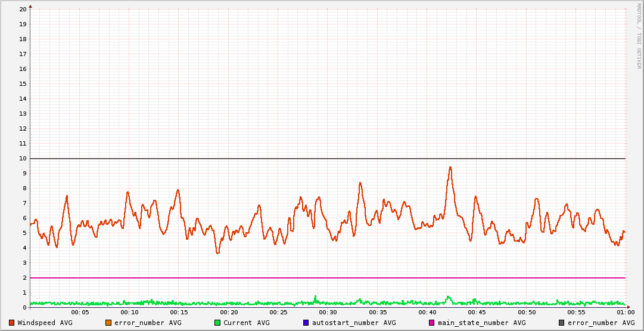Select the autostart_number AVG legend label
Image resolution: width=644 pixels, height=331 pixels.
(x=354, y=323)
